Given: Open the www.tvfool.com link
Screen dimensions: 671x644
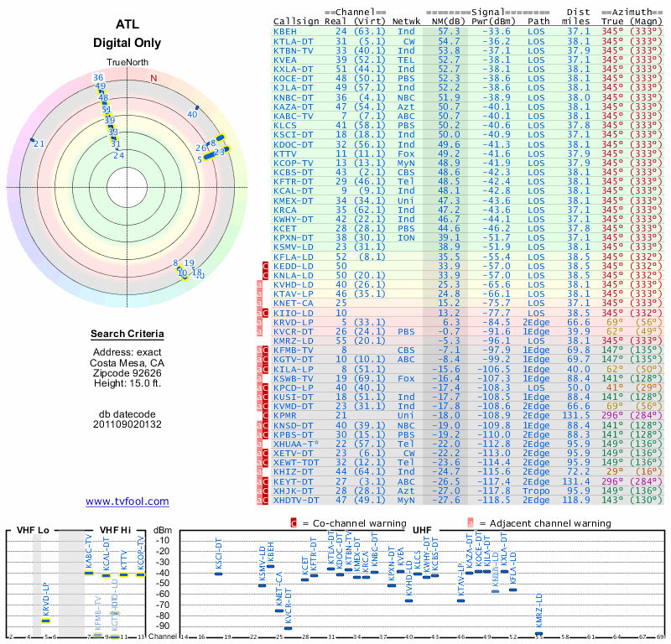Looking at the screenshot, I should tap(127, 501).
